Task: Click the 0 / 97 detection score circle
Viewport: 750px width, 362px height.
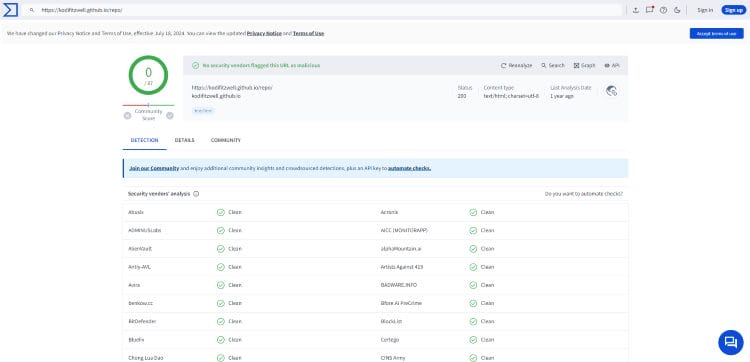Action: (148, 75)
